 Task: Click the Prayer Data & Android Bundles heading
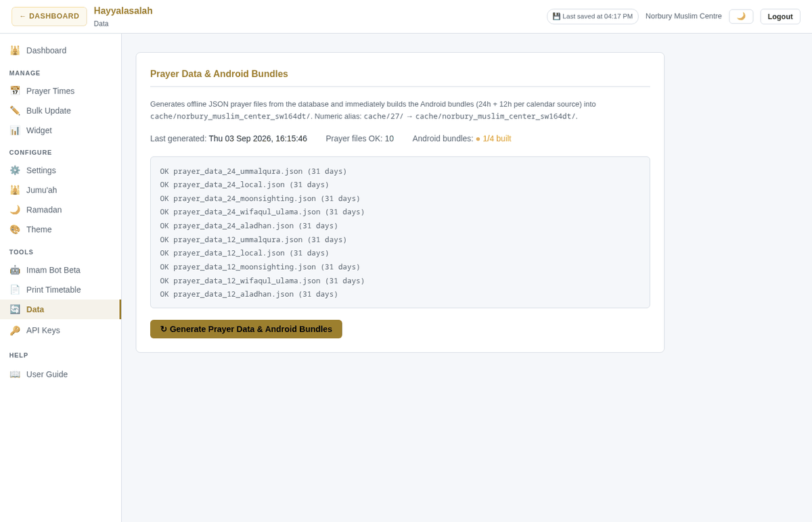[x=219, y=74]
